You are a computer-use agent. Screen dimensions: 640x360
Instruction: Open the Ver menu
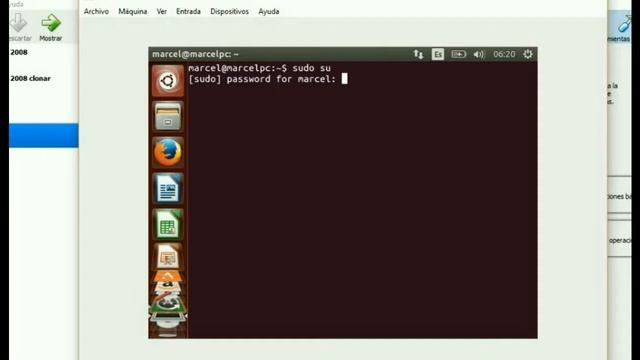[x=162, y=11]
